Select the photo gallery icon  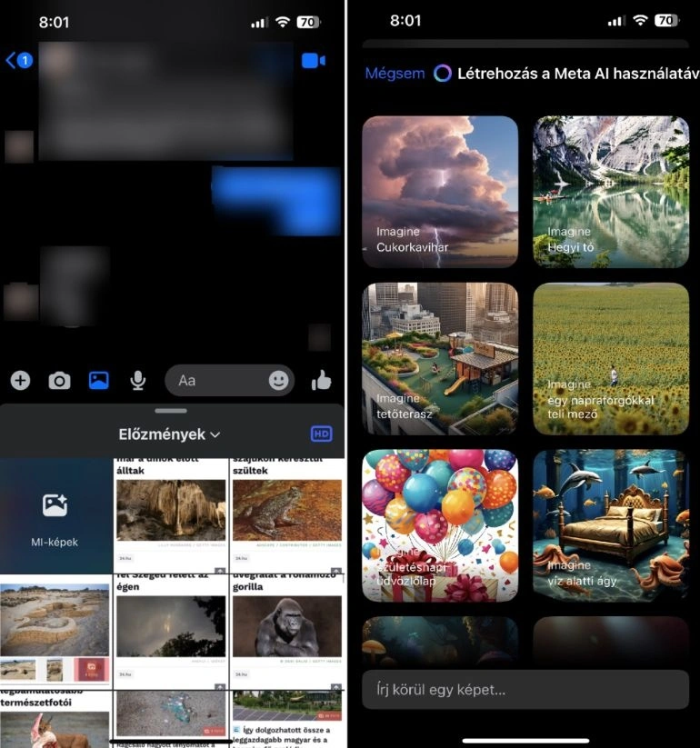click(98, 381)
